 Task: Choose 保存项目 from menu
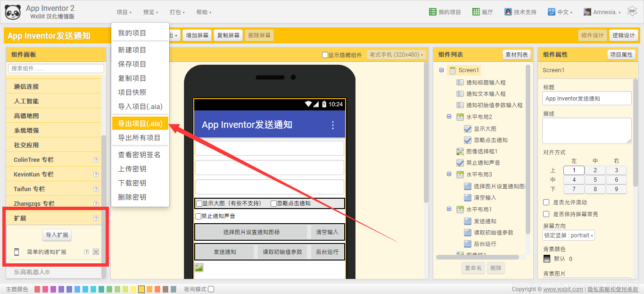click(x=140, y=64)
